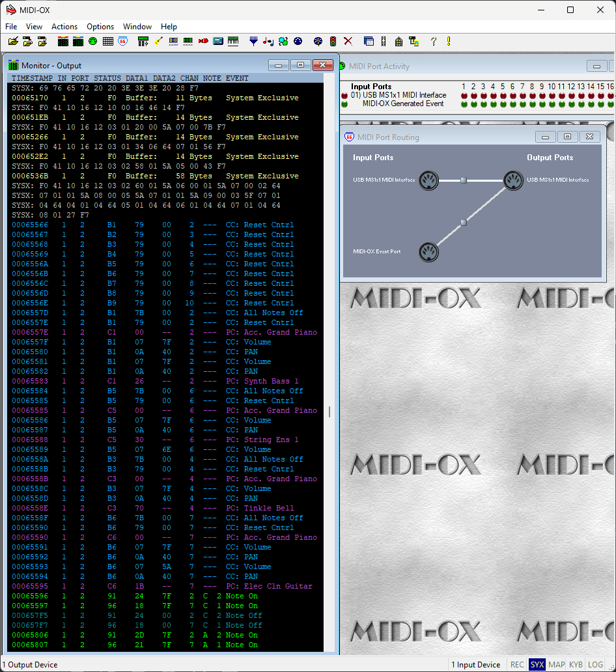Click the blue options window toolbar icon

369,42
